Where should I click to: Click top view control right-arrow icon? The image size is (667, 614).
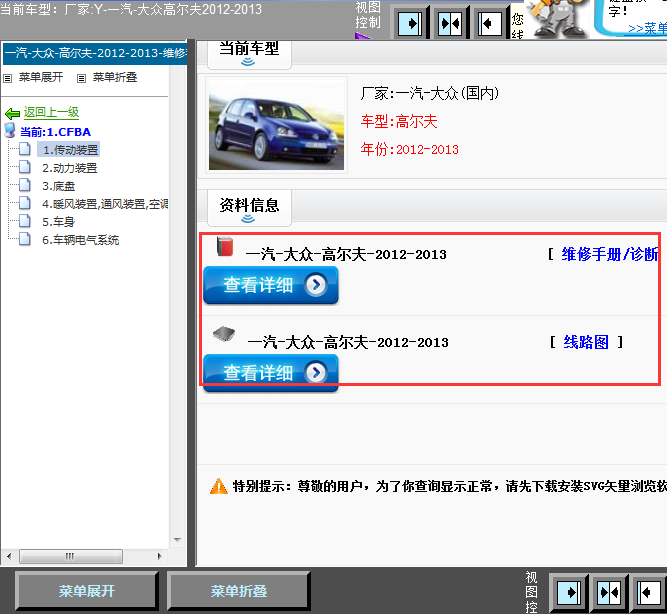[x=410, y=23]
